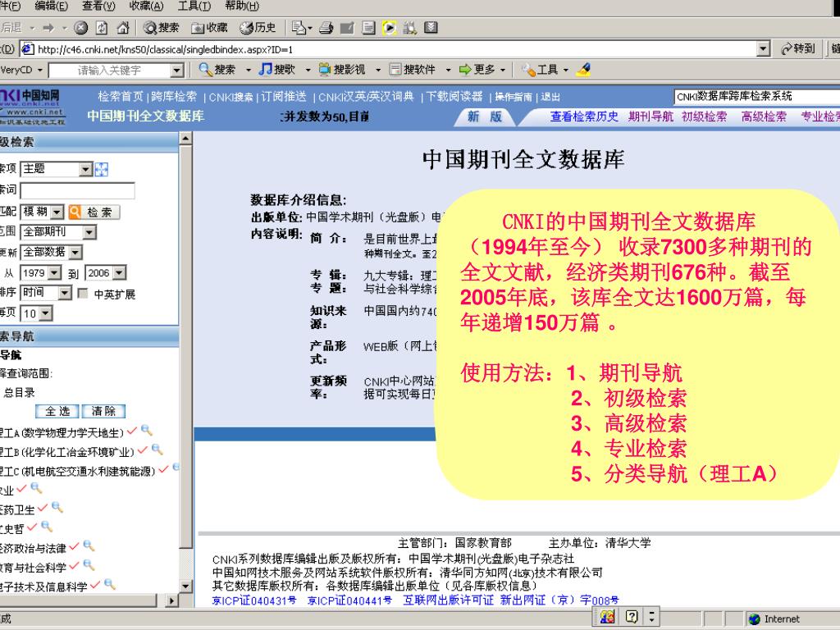Open the 模糊 match type dropdown
This screenshot has width=840, height=630.
[57, 212]
